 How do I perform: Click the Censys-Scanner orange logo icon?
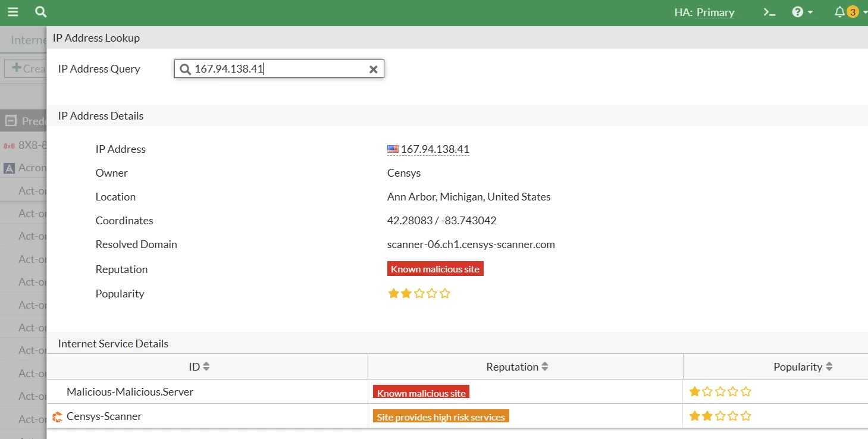58,417
